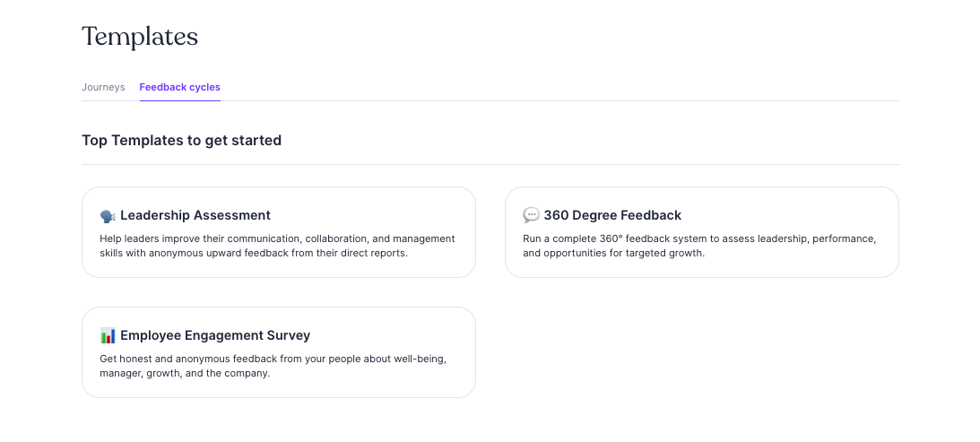Click the Templates page heading

click(x=140, y=37)
